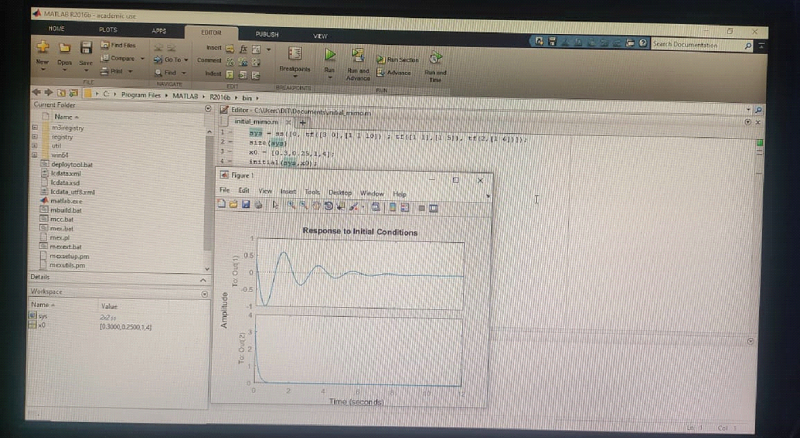Click the Forward arrow in the folder toolbar
The width and height of the screenshot is (800, 438).
(x=48, y=92)
